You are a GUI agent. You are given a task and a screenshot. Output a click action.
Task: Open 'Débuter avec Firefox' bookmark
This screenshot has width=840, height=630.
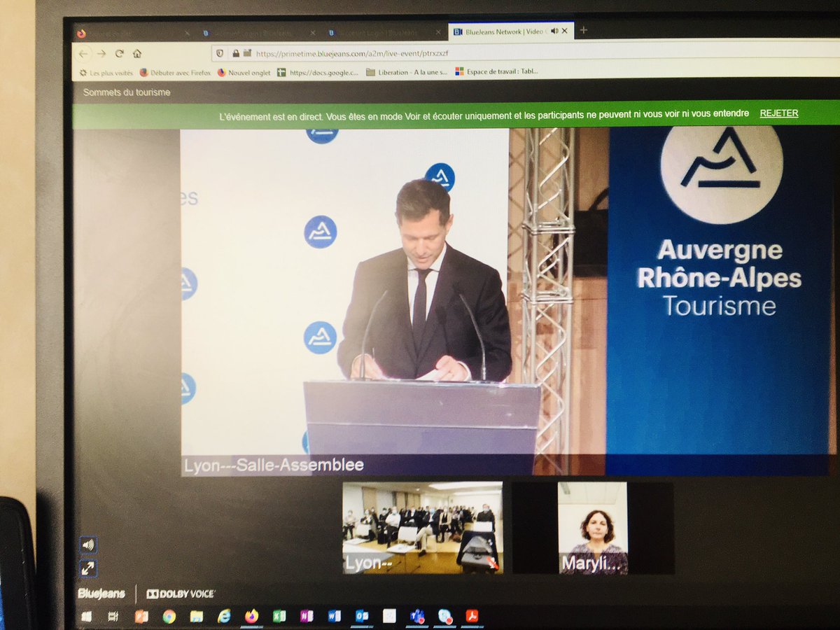point(175,72)
